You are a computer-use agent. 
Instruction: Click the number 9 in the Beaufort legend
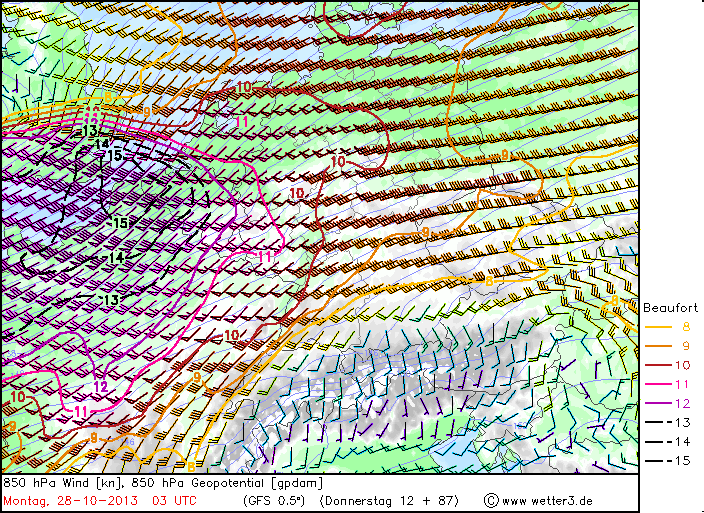686,346
